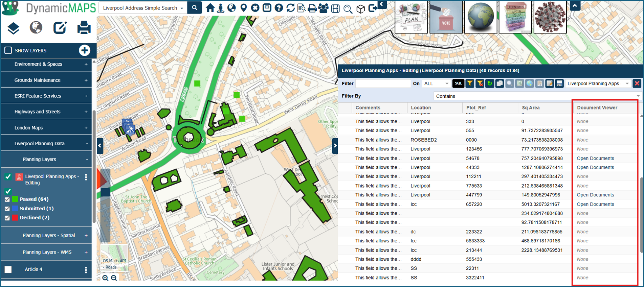
Task: Refresh the table with green arrow icon
Action: [489, 83]
